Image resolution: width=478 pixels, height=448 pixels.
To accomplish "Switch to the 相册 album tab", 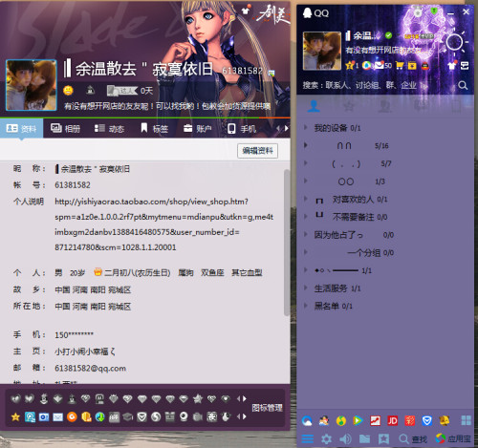I will coord(65,129).
